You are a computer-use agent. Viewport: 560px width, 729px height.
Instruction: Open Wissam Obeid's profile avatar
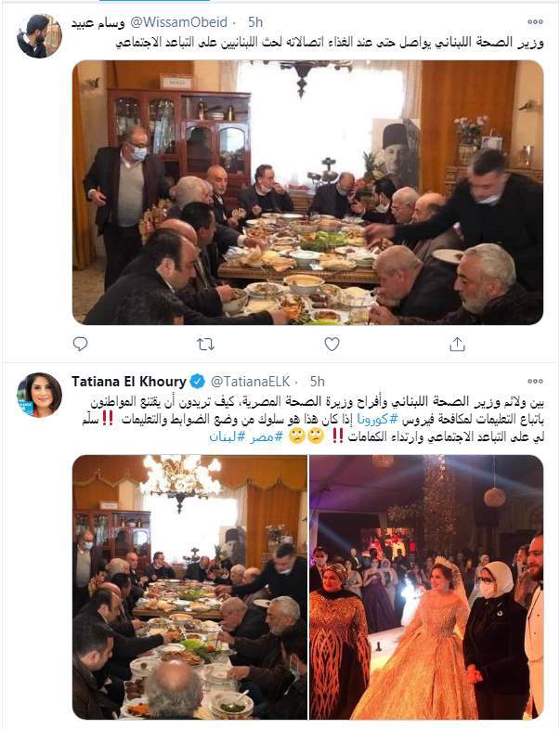tap(40, 36)
